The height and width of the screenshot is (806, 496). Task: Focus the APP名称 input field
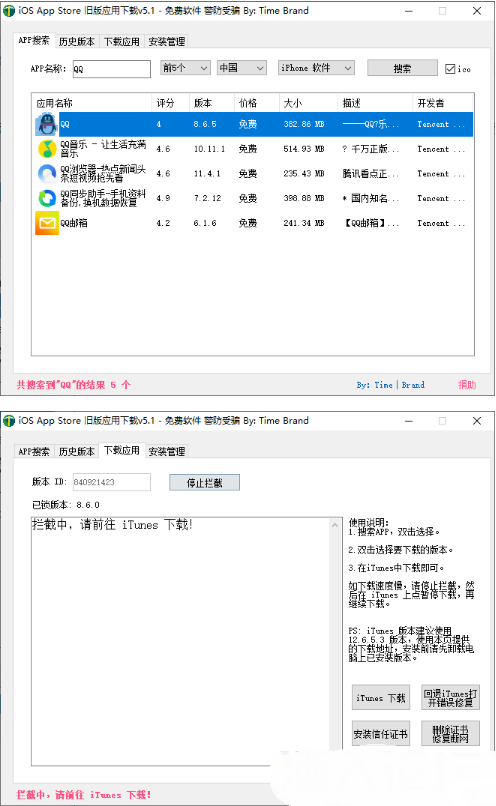[x=112, y=69]
